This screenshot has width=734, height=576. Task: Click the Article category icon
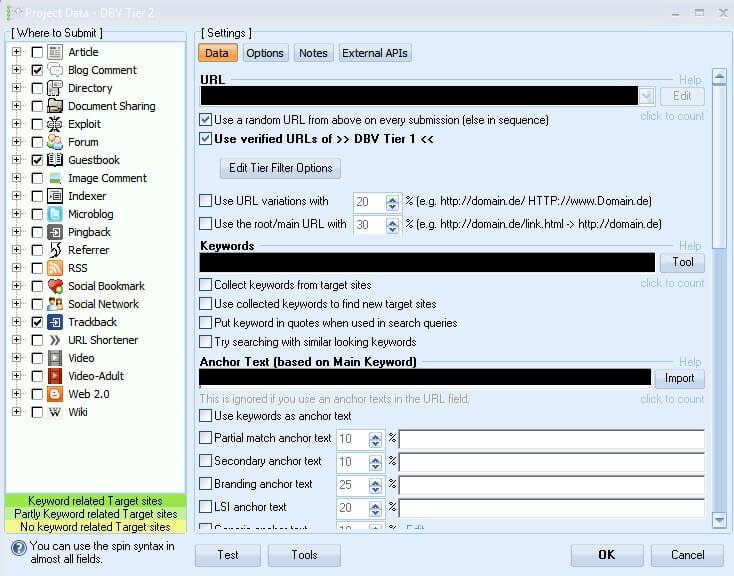coord(55,52)
